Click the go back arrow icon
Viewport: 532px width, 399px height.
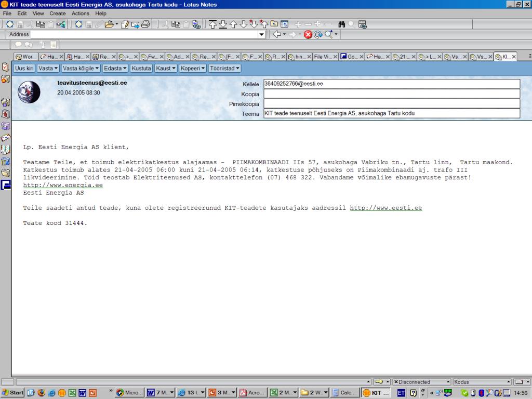click(277, 34)
